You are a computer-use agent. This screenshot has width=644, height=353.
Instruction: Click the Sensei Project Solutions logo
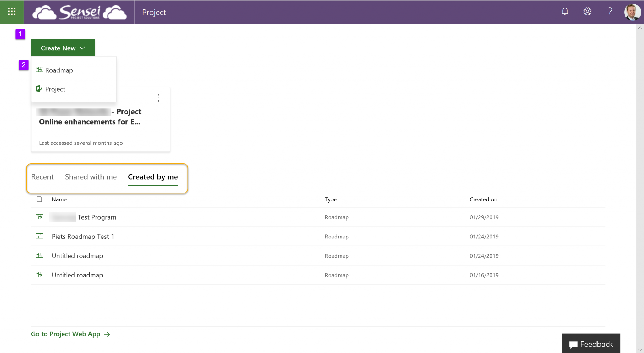click(79, 12)
